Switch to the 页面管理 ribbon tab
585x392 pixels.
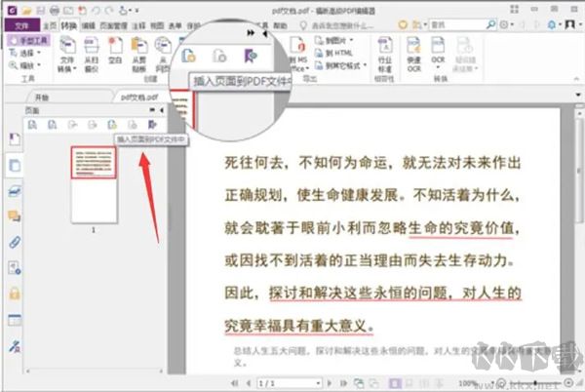tap(114, 25)
